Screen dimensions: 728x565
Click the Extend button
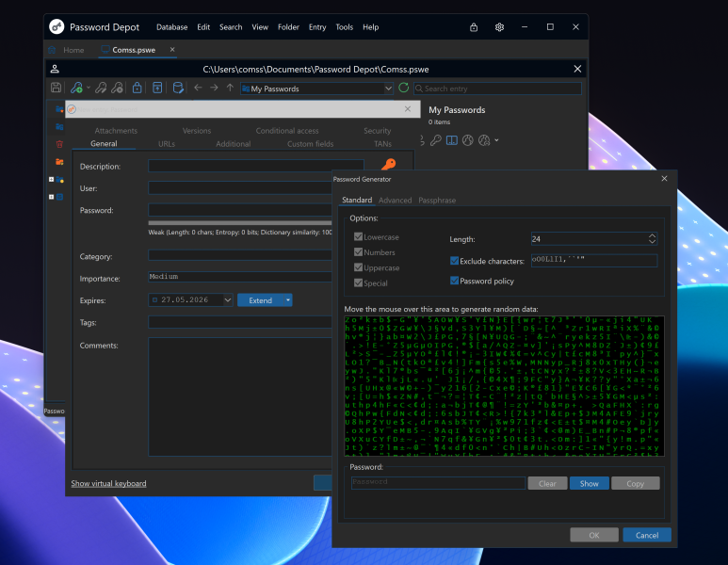point(261,299)
